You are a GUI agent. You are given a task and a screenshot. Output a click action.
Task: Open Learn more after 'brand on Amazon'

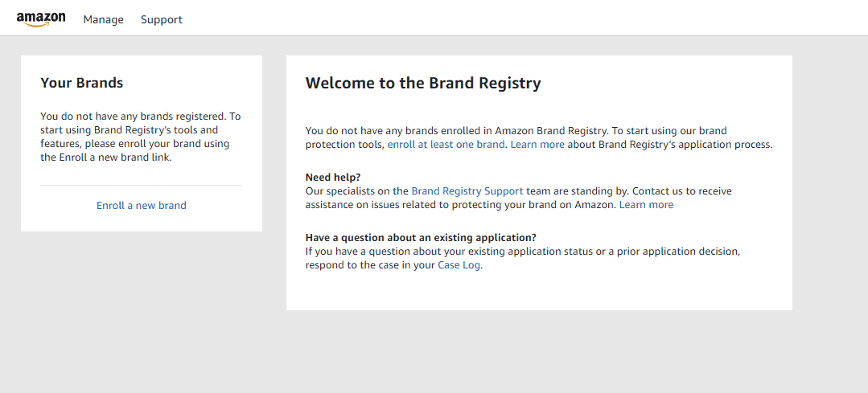coord(646,204)
